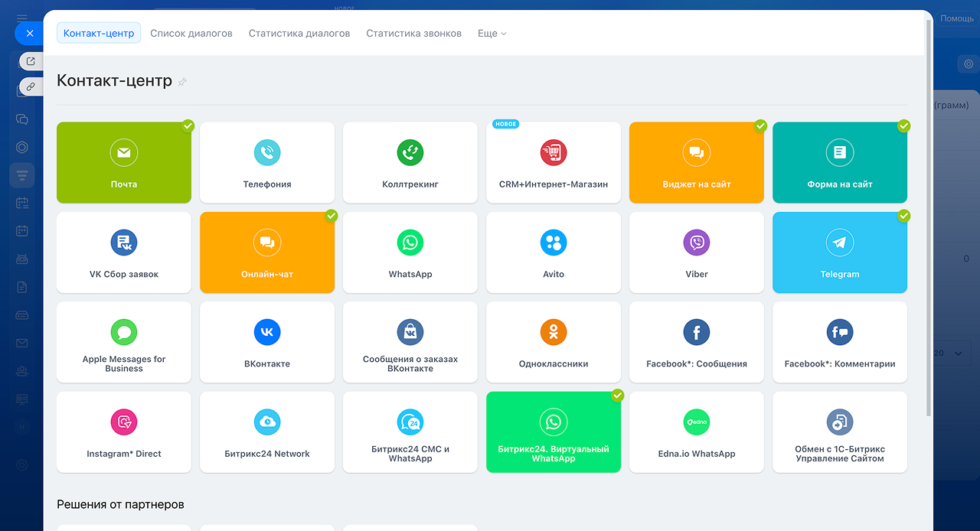This screenshot has width=980, height=531.
Task: Open Instagram Direct channel icon
Action: [x=124, y=422]
